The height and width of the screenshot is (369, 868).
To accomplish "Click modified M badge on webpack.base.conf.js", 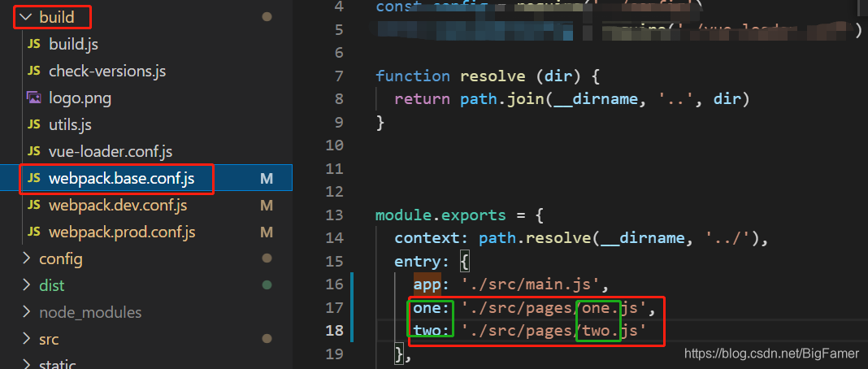I will [267, 179].
